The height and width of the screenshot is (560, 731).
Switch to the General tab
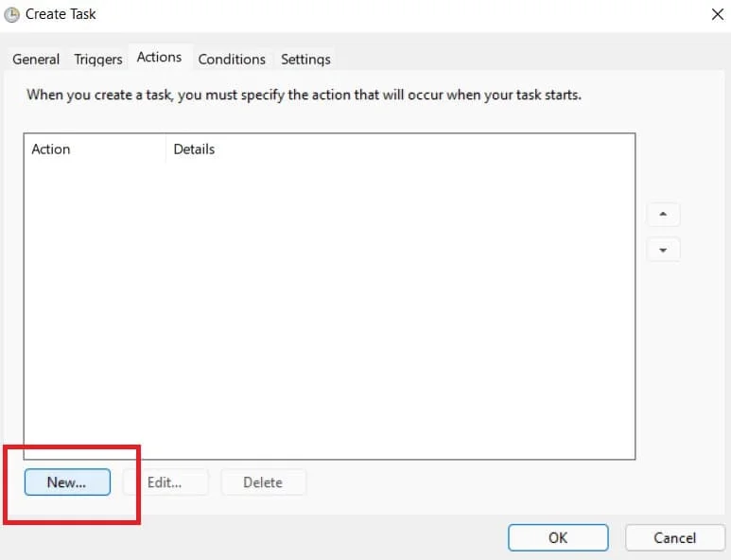tap(36, 59)
